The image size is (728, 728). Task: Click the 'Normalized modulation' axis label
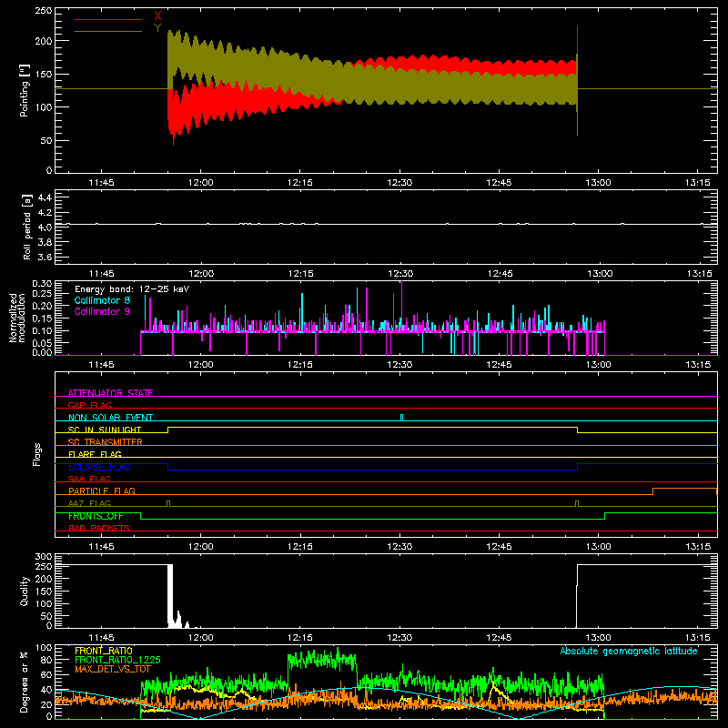pos(17,318)
